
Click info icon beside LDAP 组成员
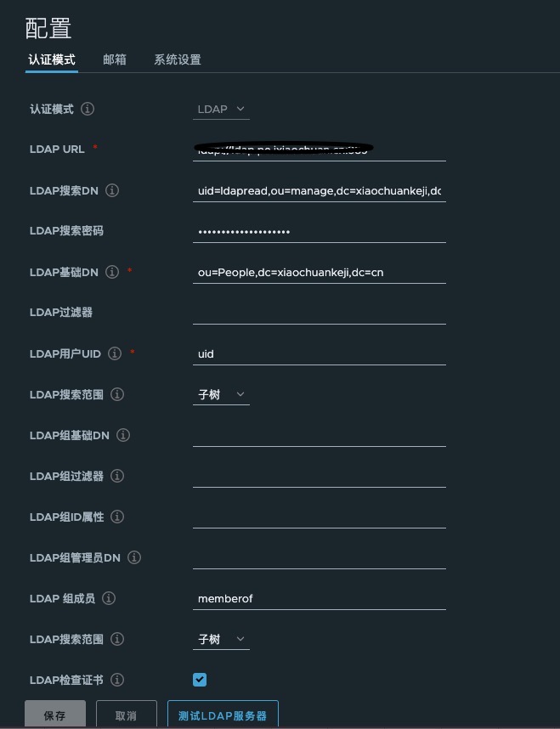click(x=109, y=598)
